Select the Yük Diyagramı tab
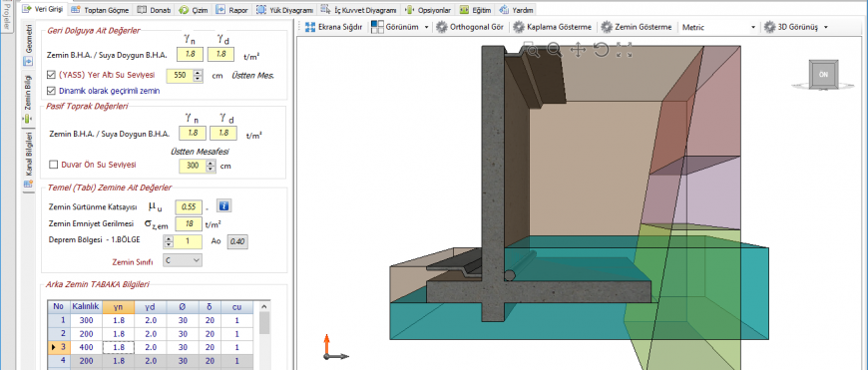This screenshot has height=370, width=868. point(285,9)
